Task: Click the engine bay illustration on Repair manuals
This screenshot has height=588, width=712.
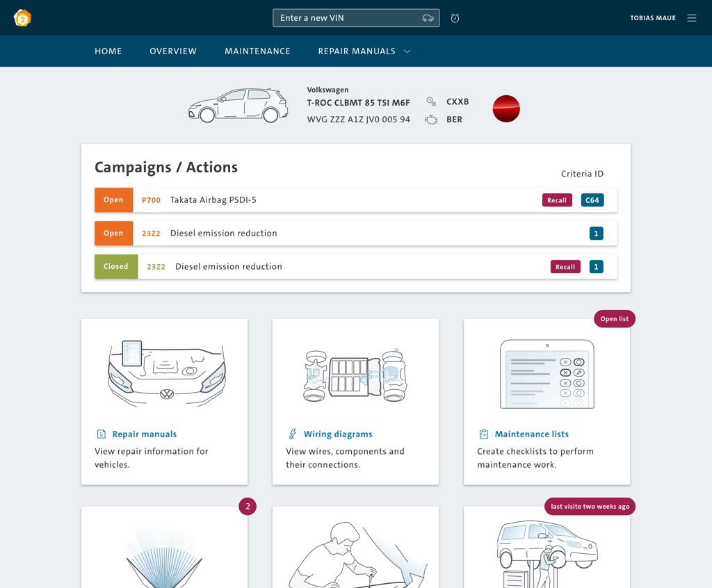Action: [167, 373]
